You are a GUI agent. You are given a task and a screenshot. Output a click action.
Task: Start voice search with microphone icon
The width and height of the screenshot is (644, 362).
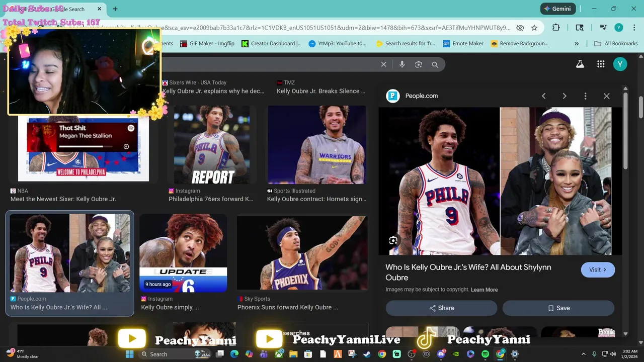point(401,64)
